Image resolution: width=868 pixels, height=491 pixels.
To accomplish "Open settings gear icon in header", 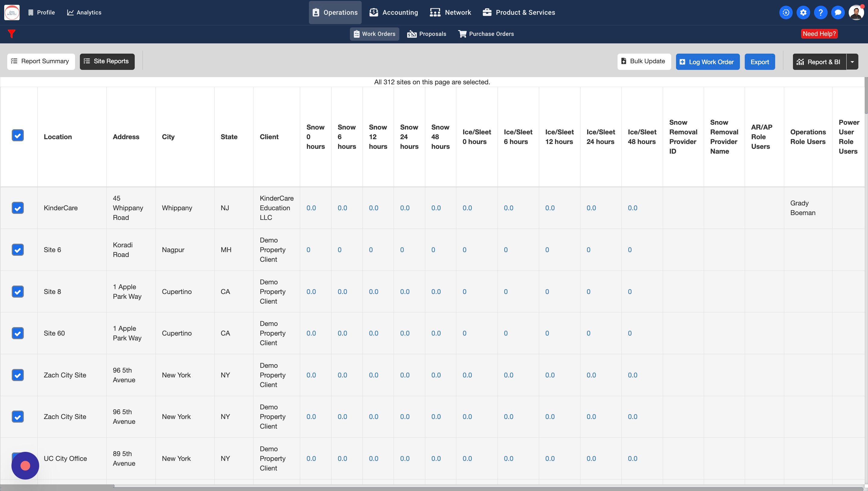I will coord(803,12).
